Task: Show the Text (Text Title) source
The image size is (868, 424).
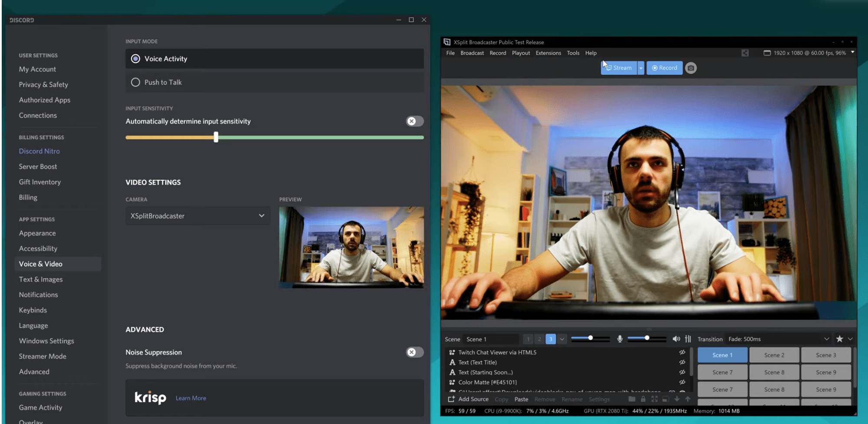Action: [x=682, y=362]
